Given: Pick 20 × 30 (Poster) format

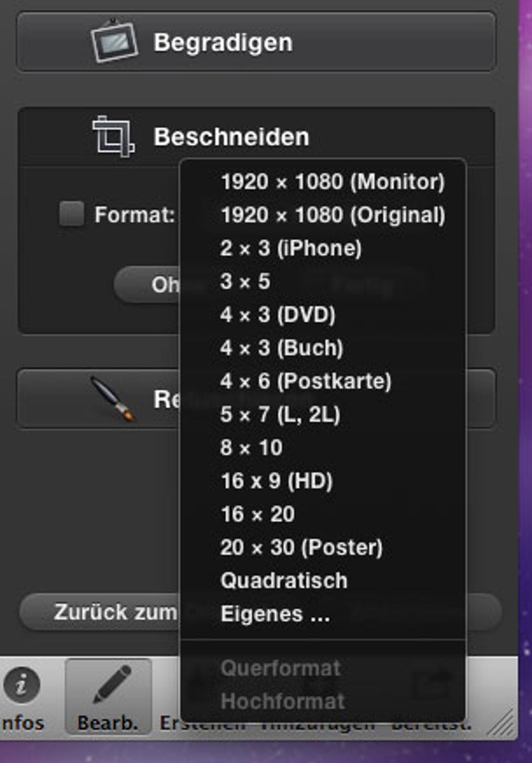Looking at the screenshot, I should [301, 548].
